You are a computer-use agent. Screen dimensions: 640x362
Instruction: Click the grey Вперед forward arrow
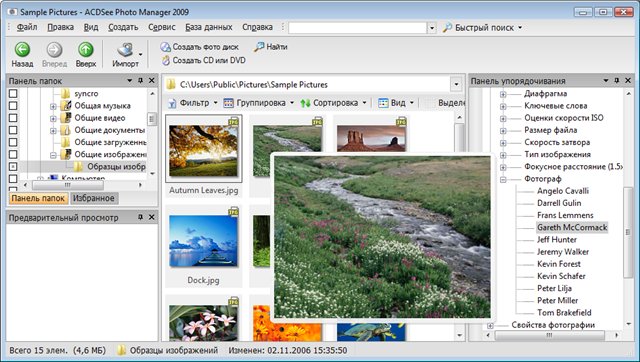pyautogui.click(x=54, y=49)
